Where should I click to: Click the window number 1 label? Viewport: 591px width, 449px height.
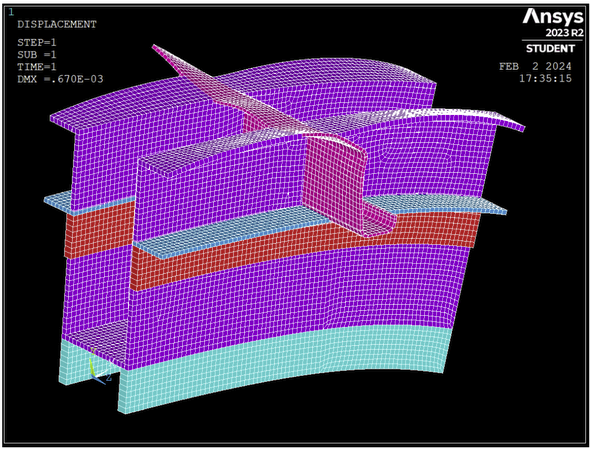[x=11, y=12]
